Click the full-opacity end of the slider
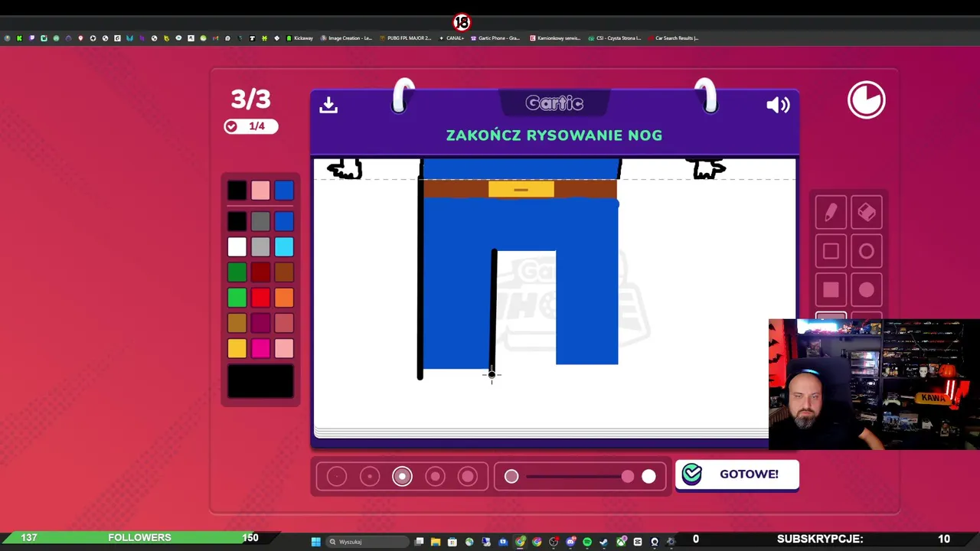 (x=648, y=477)
